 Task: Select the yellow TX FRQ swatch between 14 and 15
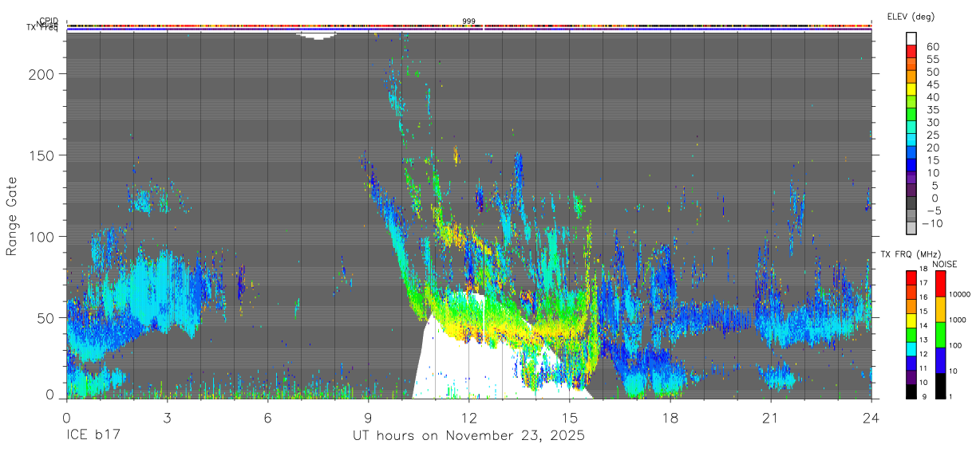coord(911,320)
